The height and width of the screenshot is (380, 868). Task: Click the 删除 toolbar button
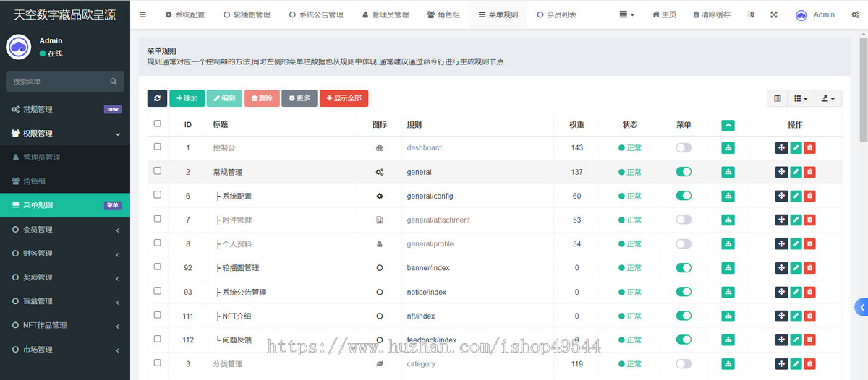tap(262, 98)
